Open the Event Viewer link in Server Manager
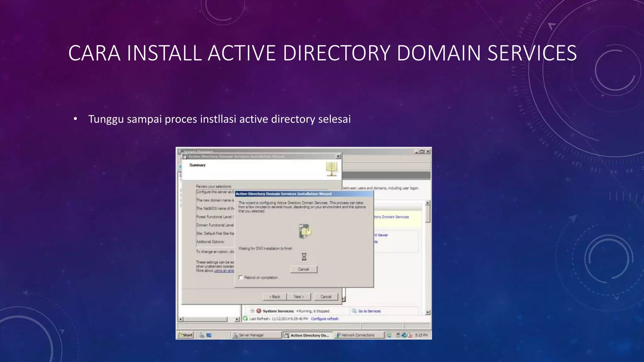This screenshot has width=644, height=362. tap(381, 235)
